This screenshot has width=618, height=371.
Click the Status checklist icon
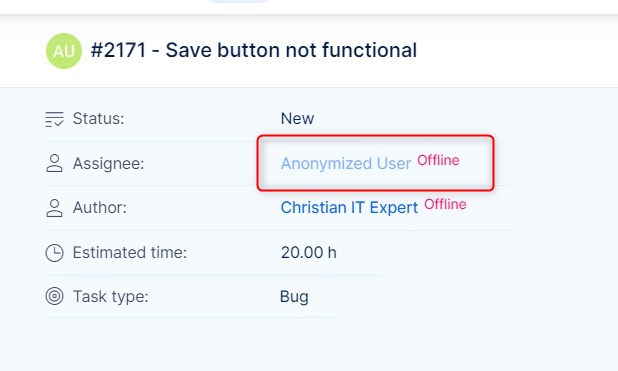(54, 119)
